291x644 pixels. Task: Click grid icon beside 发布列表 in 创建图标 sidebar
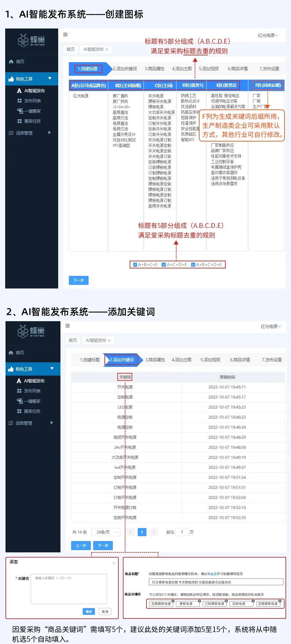coord(19,101)
